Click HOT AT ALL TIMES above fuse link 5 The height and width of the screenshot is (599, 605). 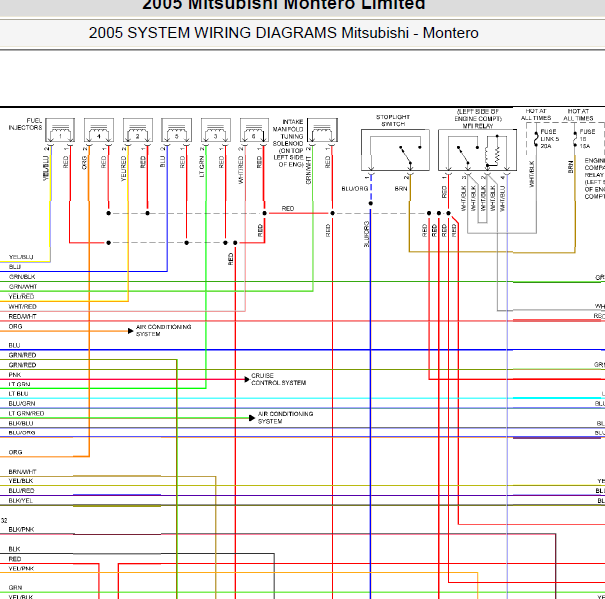[x=536, y=115]
